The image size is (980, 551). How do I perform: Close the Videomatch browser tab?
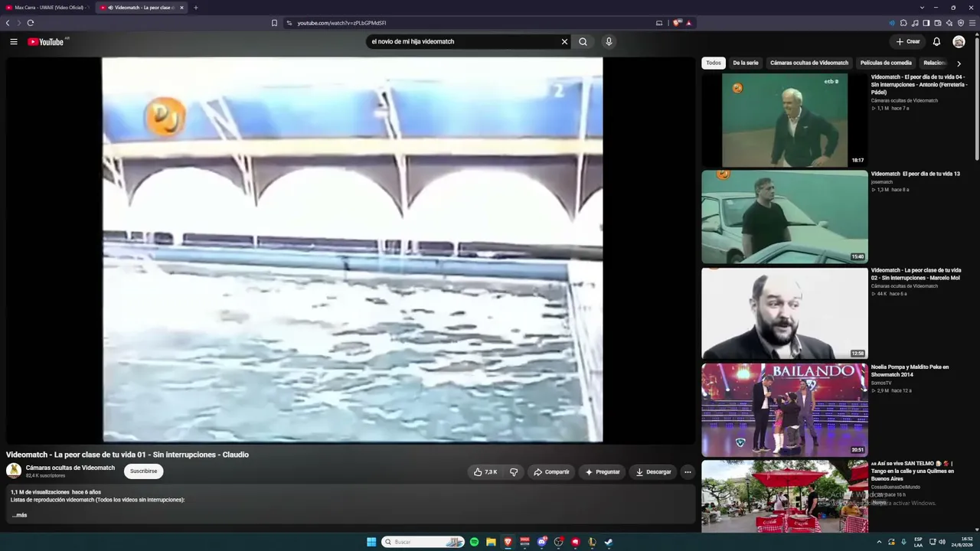[x=181, y=8]
